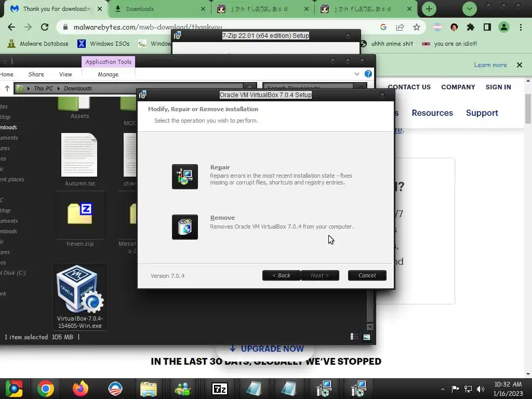Open the Malware Database bookmark

pyautogui.click(x=38, y=44)
